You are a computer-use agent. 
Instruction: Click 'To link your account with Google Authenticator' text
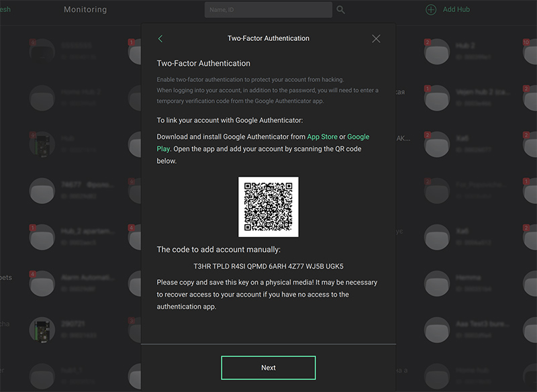[x=230, y=120]
